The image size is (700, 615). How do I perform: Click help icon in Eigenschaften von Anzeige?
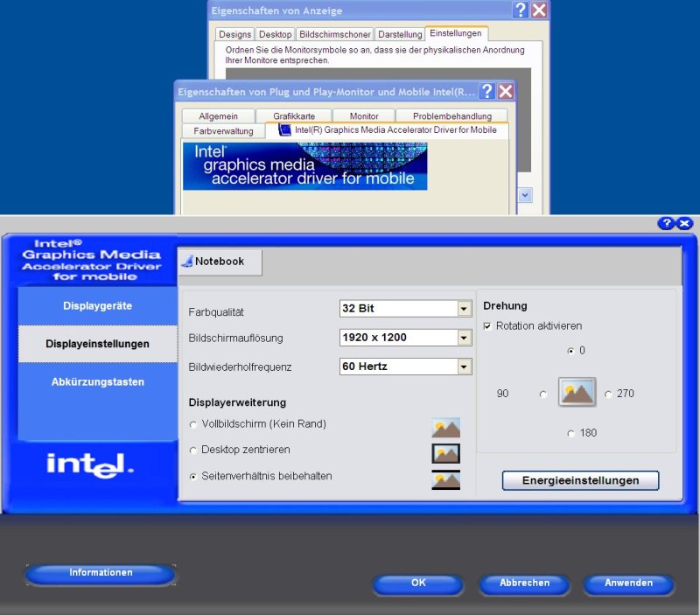pos(521,10)
